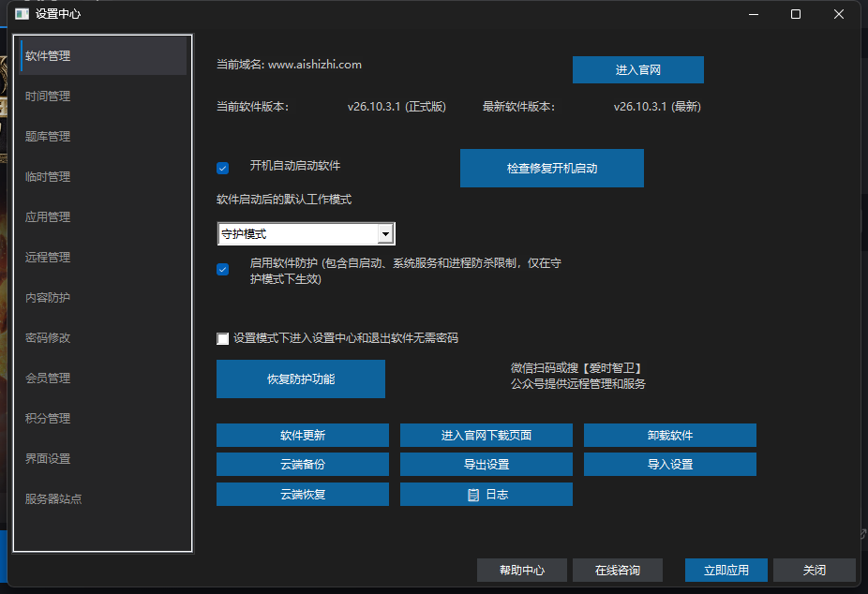Click 恢复防护功能 button
868x594 pixels.
click(x=301, y=379)
